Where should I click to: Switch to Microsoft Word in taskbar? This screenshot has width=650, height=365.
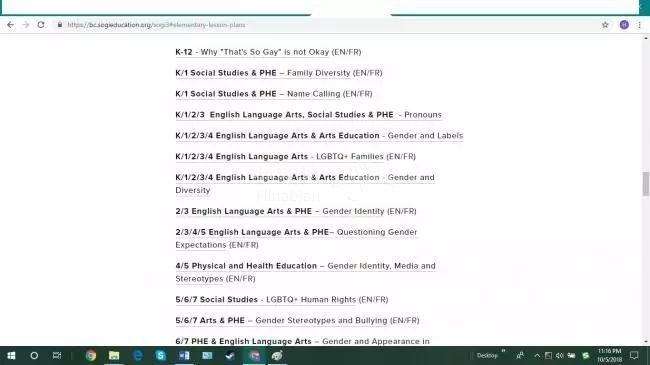[184, 355]
